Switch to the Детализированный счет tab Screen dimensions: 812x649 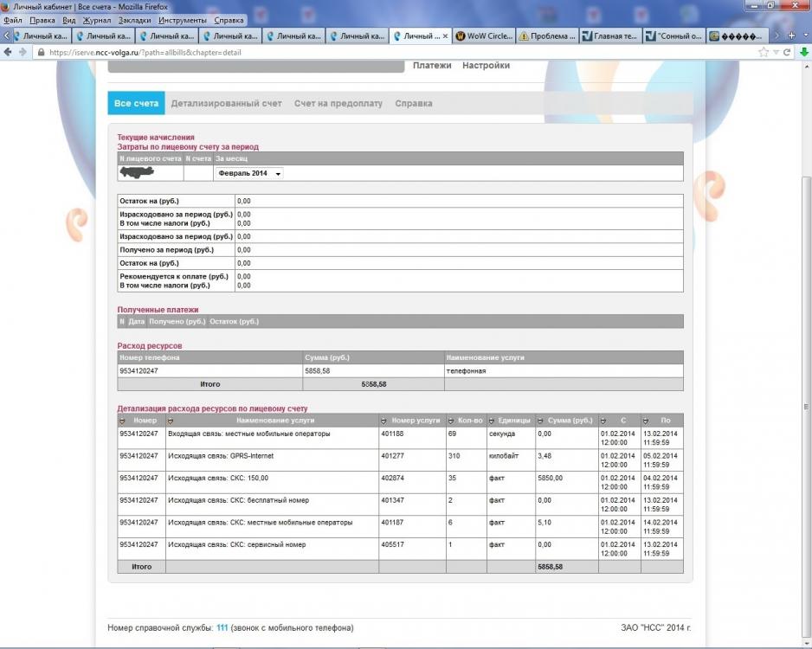(x=226, y=104)
